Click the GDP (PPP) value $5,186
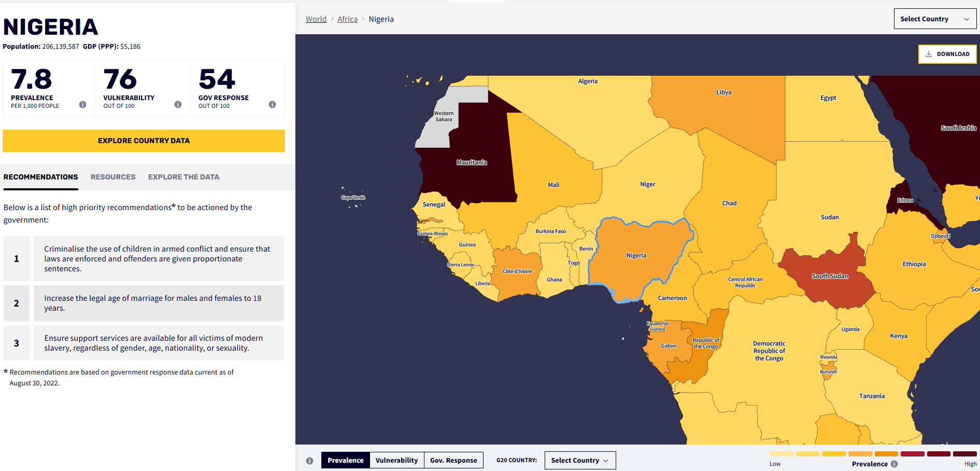Image resolution: width=980 pixels, height=471 pixels. coord(130,46)
